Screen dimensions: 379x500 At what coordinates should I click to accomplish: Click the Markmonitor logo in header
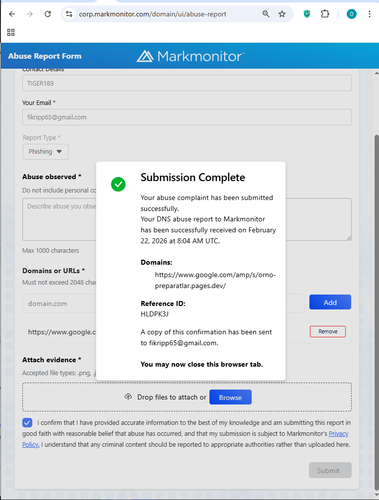(190, 56)
